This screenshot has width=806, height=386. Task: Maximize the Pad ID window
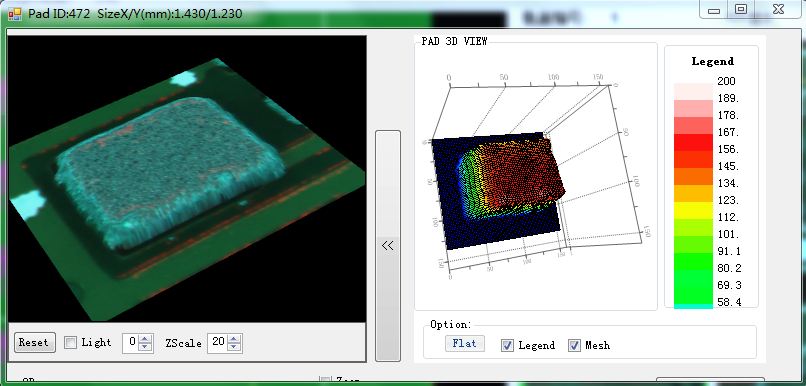(x=741, y=9)
